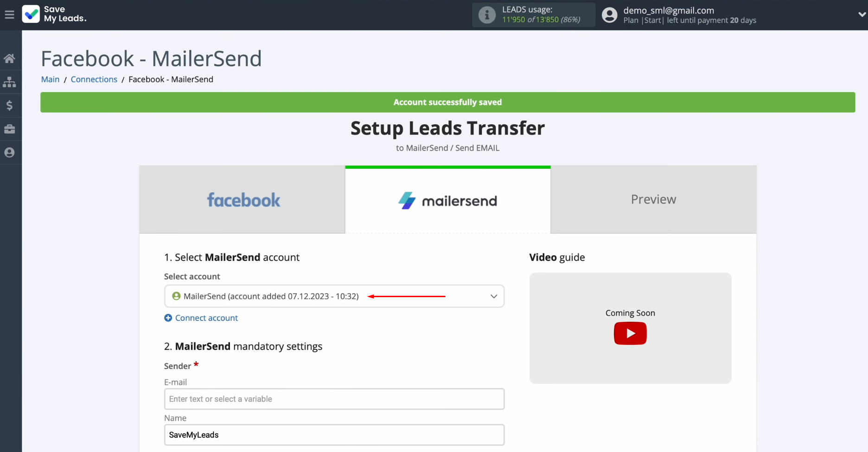Image resolution: width=868 pixels, height=452 pixels.
Task: Open the briefcase sidebar icon
Action: pos(9,129)
